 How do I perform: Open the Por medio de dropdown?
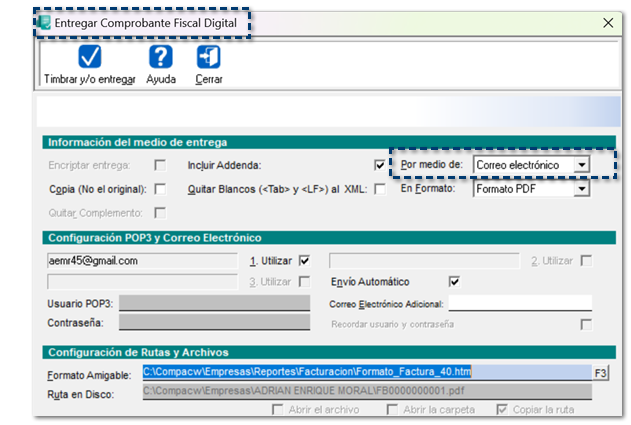pos(581,165)
